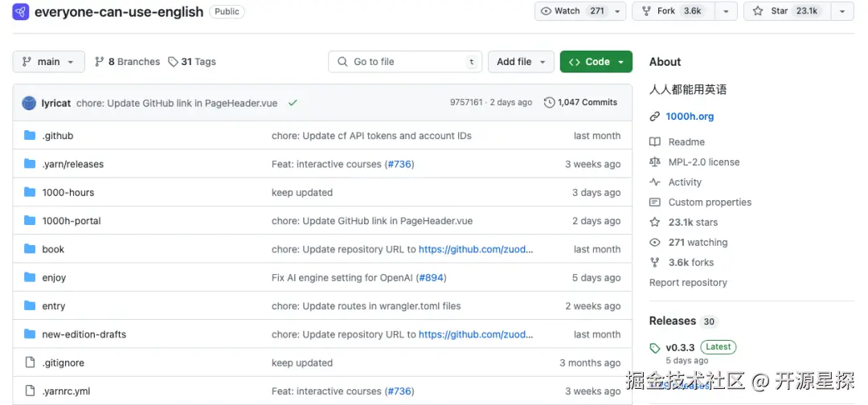The height and width of the screenshot is (405, 868).
Task: Click the Activity pulse icon
Action: 655,182
